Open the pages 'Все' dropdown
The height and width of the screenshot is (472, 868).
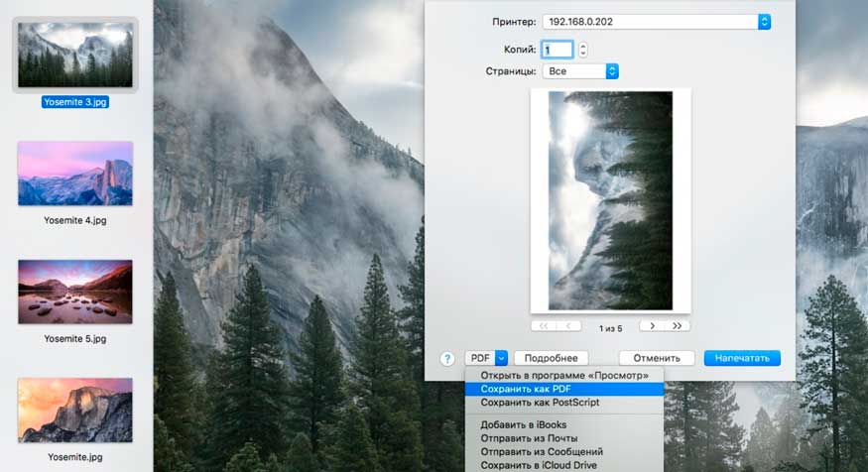point(580,71)
